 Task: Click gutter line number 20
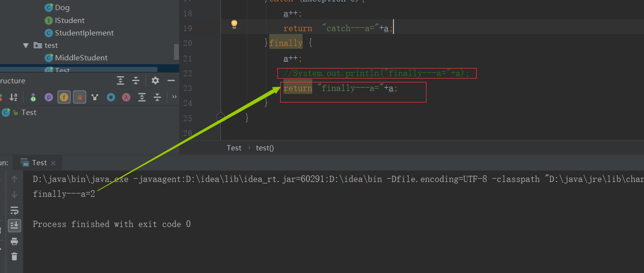click(187, 43)
